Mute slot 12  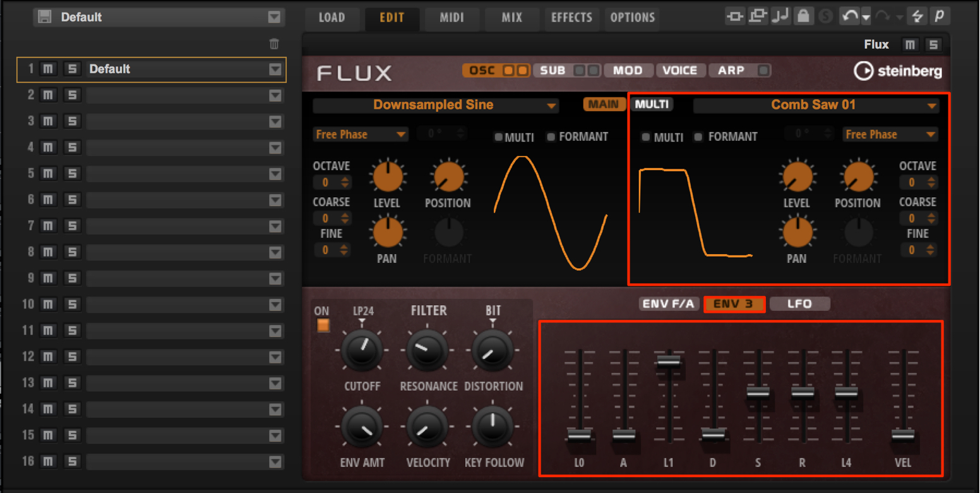coord(49,357)
